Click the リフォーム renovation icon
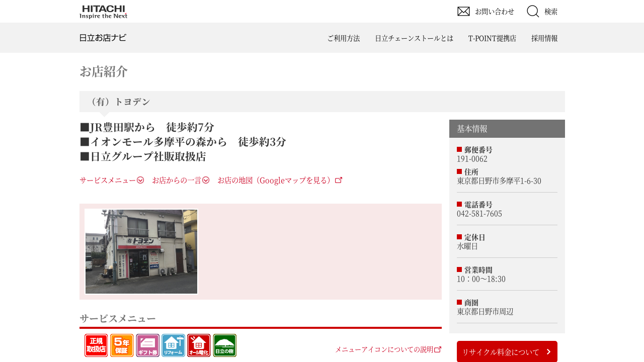 click(173, 345)
